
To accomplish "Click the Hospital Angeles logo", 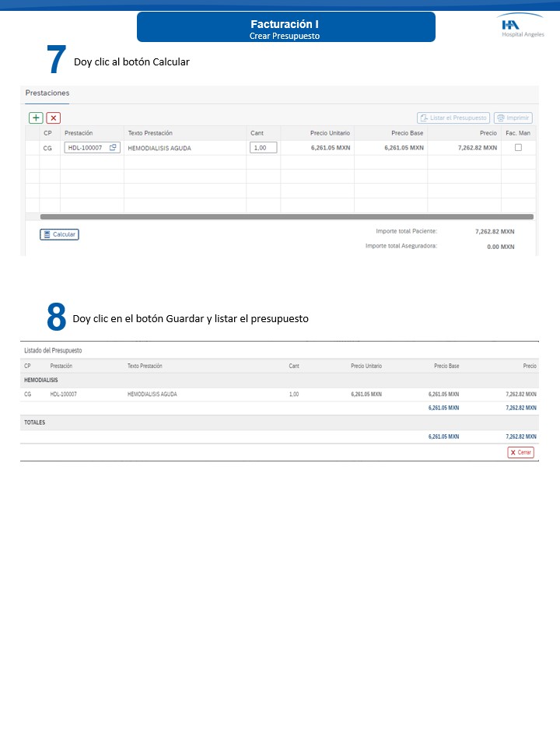I will tap(522, 26).
